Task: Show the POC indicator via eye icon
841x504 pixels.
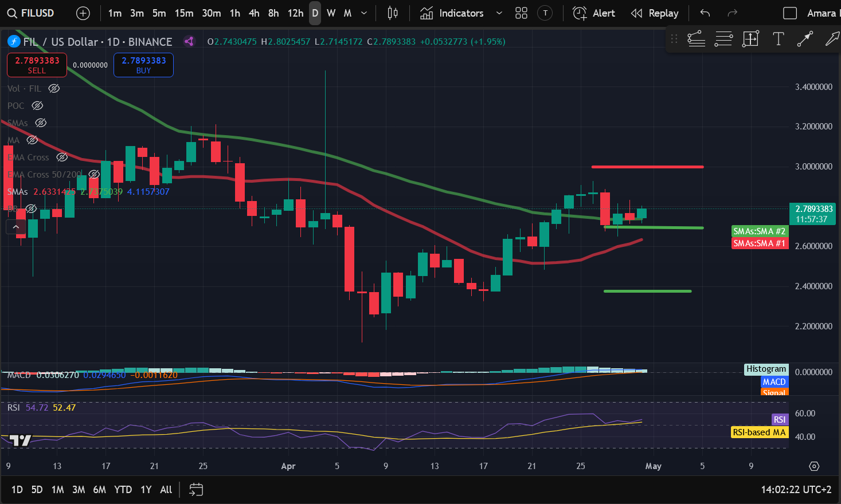Action: [x=37, y=105]
